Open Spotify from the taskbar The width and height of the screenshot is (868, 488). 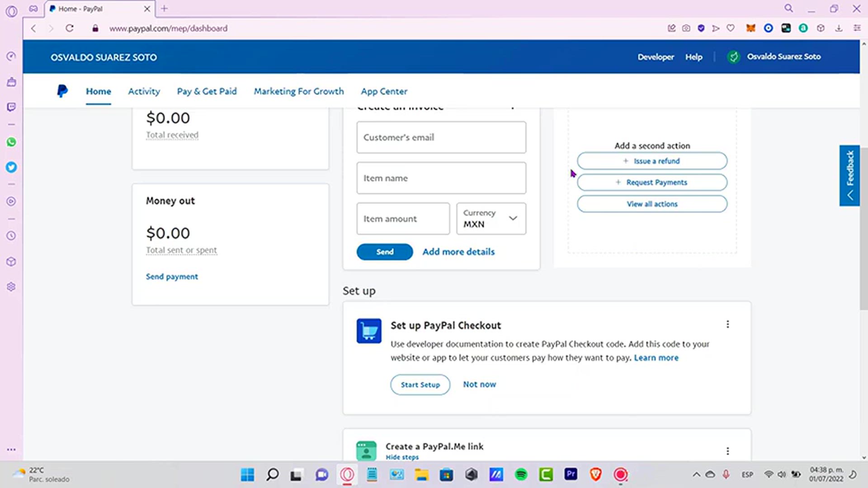[x=521, y=474]
